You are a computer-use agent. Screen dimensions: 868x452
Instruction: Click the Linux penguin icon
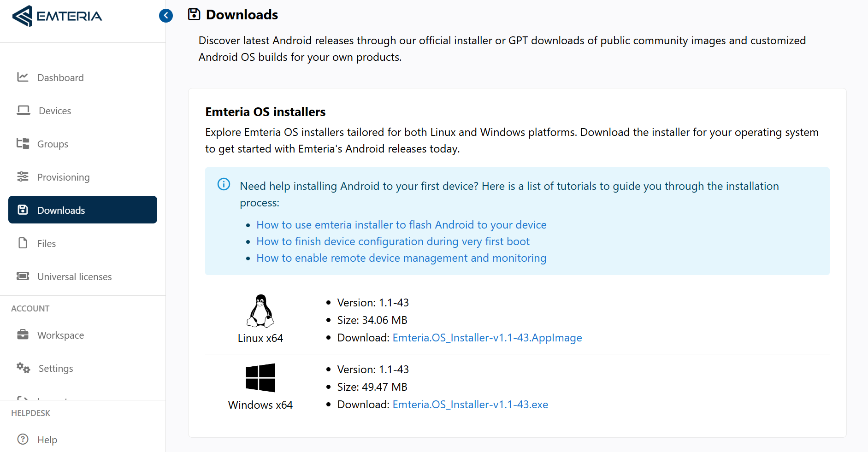(x=260, y=311)
